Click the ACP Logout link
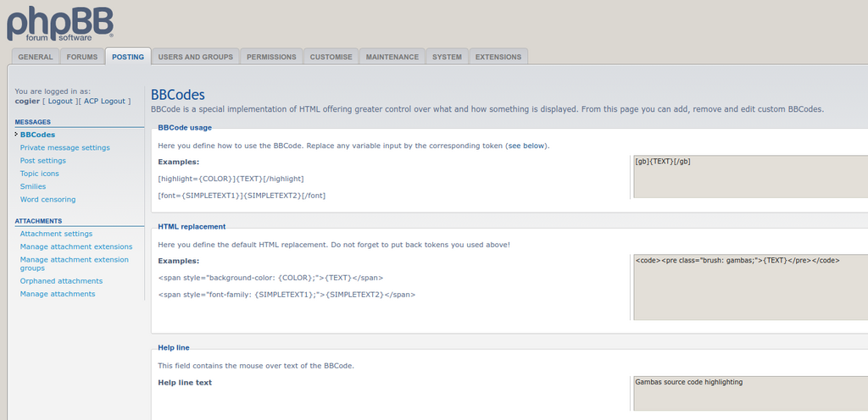This screenshot has height=420, width=868. pos(104,101)
